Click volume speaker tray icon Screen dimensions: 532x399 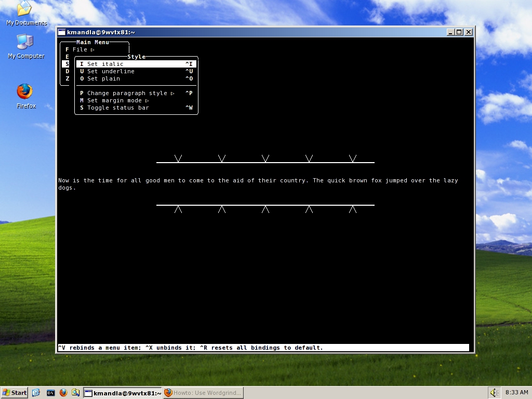(495, 393)
